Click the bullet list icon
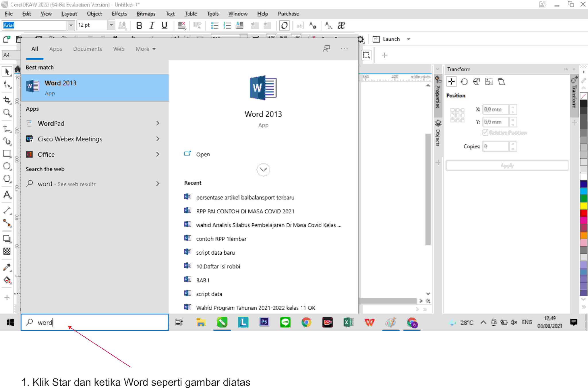Screen dimensions: 588x388 click(214, 26)
